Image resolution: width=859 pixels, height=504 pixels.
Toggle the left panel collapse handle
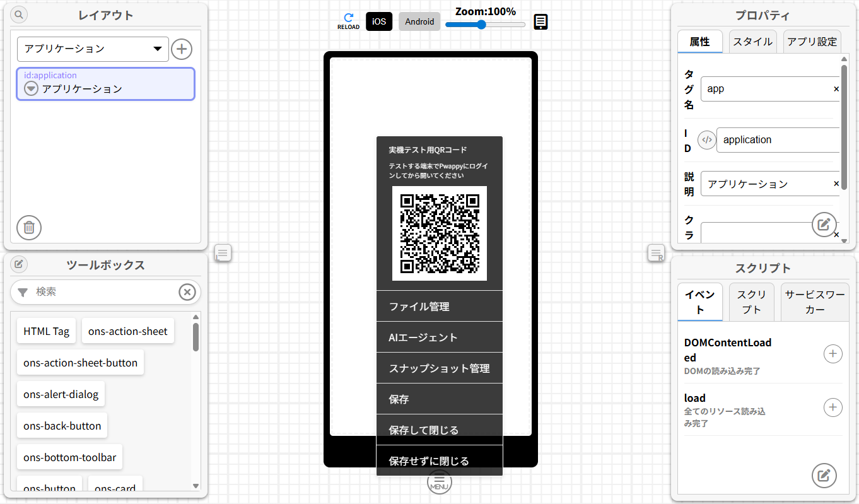[223, 253]
